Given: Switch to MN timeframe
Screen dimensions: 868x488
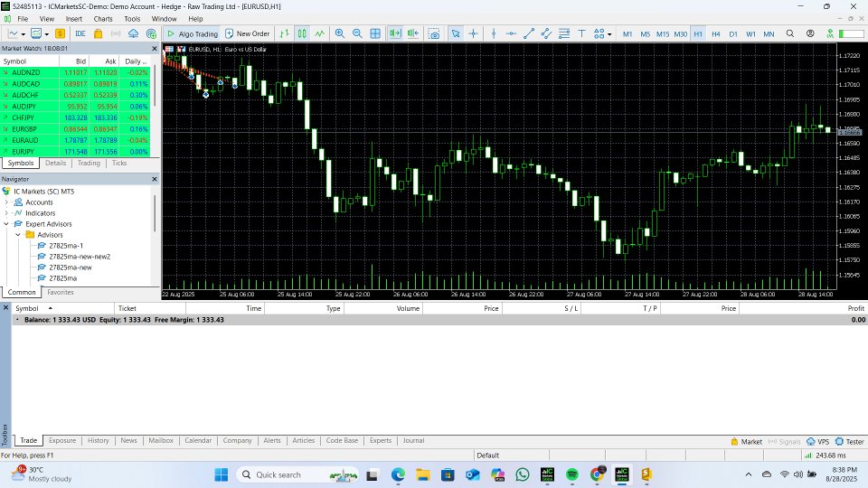Looking at the screenshot, I should 769,33.
